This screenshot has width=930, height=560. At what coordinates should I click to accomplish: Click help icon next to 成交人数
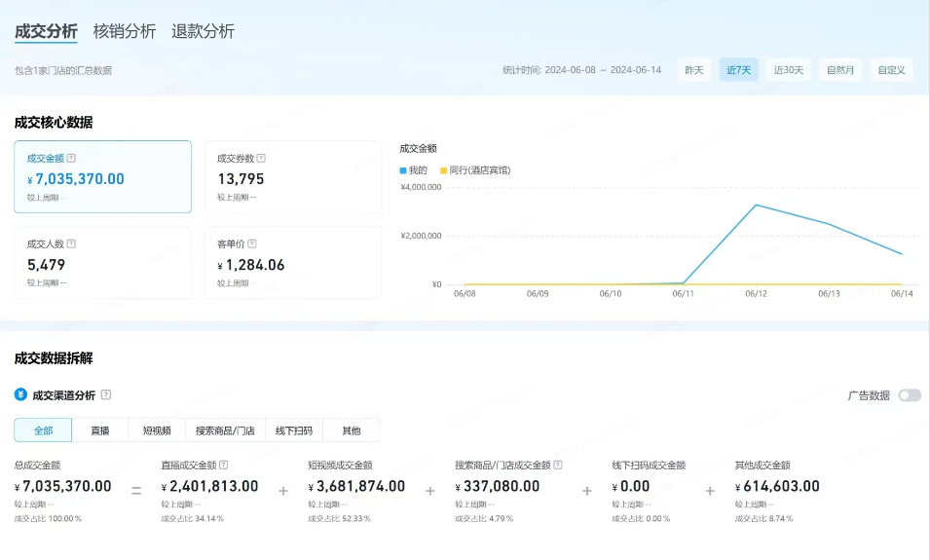click(x=71, y=244)
